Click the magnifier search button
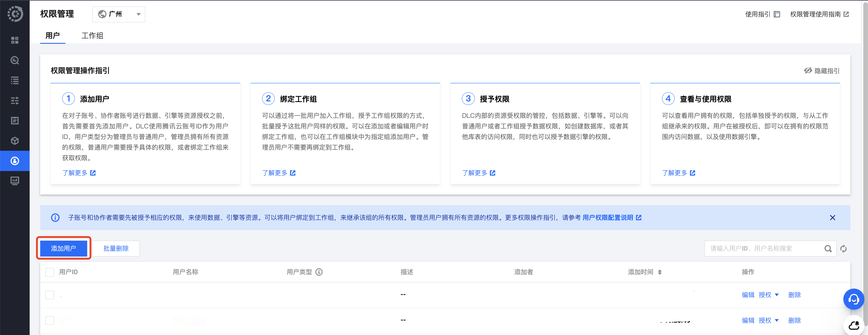The height and width of the screenshot is (335, 868). [828, 249]
